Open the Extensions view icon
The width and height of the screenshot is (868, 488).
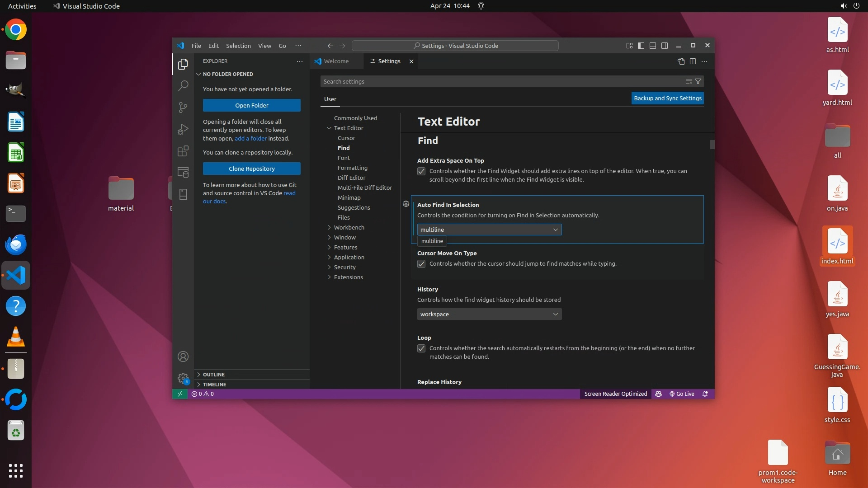[x=183, y=151]
